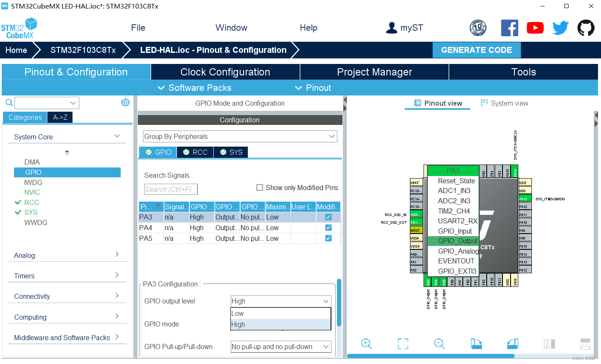Go to Home breadcrumb
The height and width of the screenshot is (364, 601).
coord(16,50)
